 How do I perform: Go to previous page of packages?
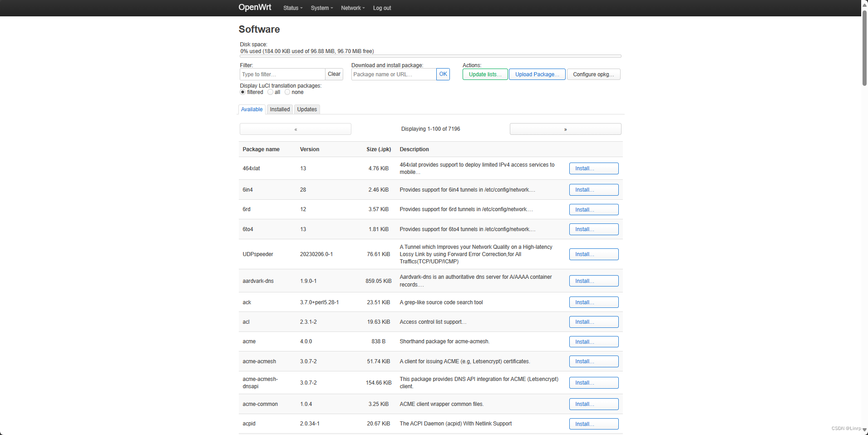coord(296,129)
